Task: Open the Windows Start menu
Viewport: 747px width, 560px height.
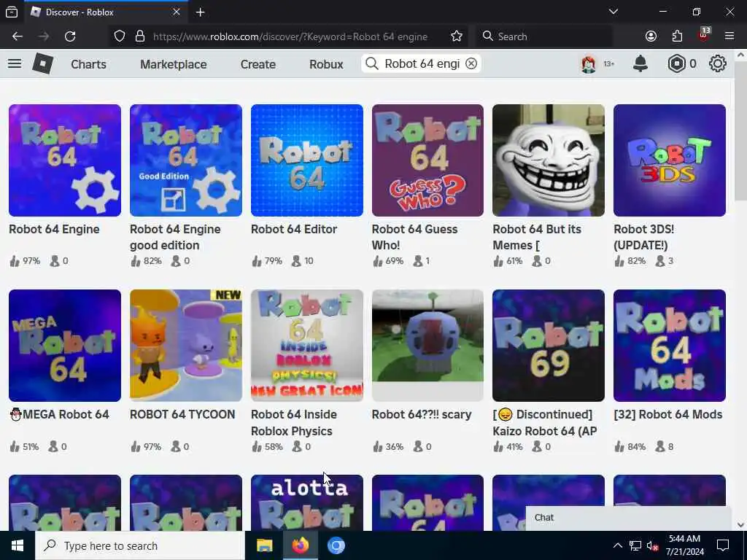Action: pos(18,545)
